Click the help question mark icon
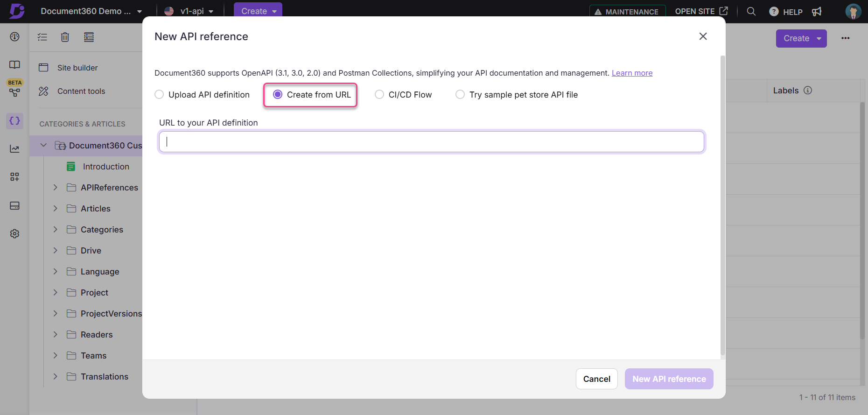868x415 pixels. pos(774,12)
